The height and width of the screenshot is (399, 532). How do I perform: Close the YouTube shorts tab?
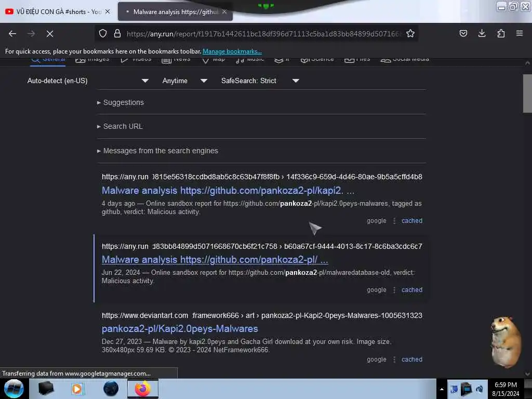pos(108,11)
